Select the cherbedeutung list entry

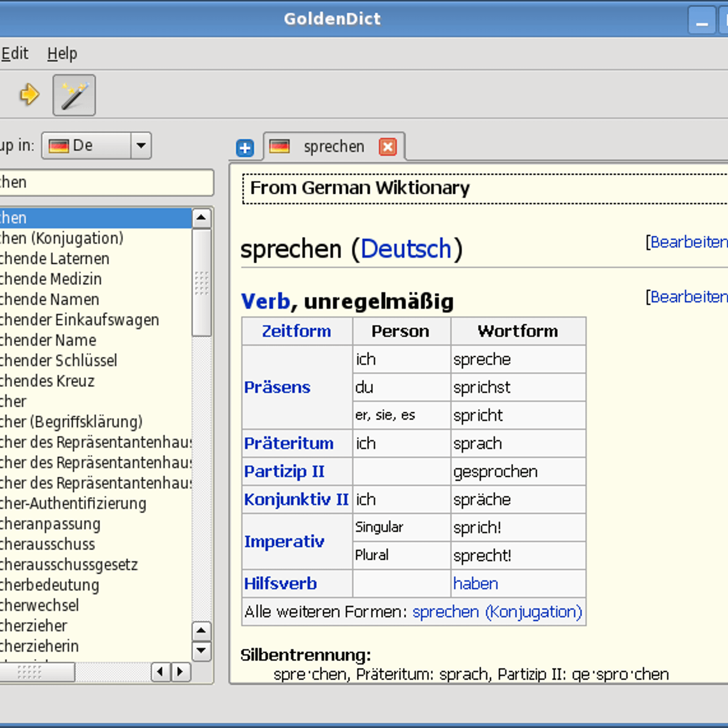point(96,585)
